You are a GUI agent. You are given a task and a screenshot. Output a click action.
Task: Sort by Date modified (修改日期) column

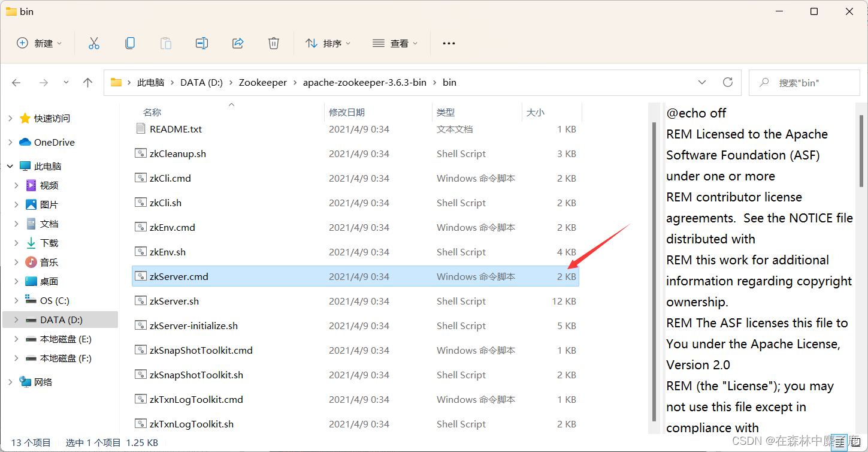347,112
